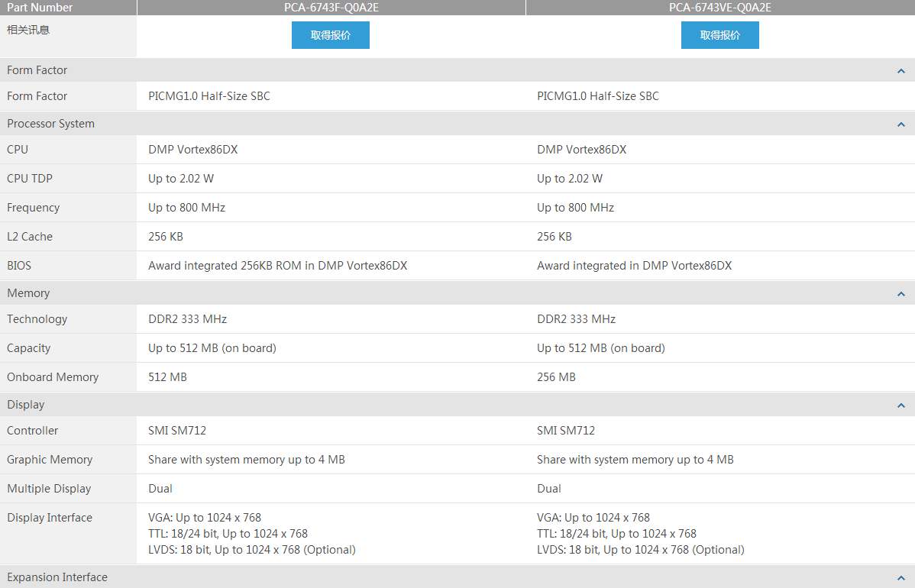Select the '256 MB' onboard memory value
The height and width of the screenshot is (588, 915).
tap(556, 376)
